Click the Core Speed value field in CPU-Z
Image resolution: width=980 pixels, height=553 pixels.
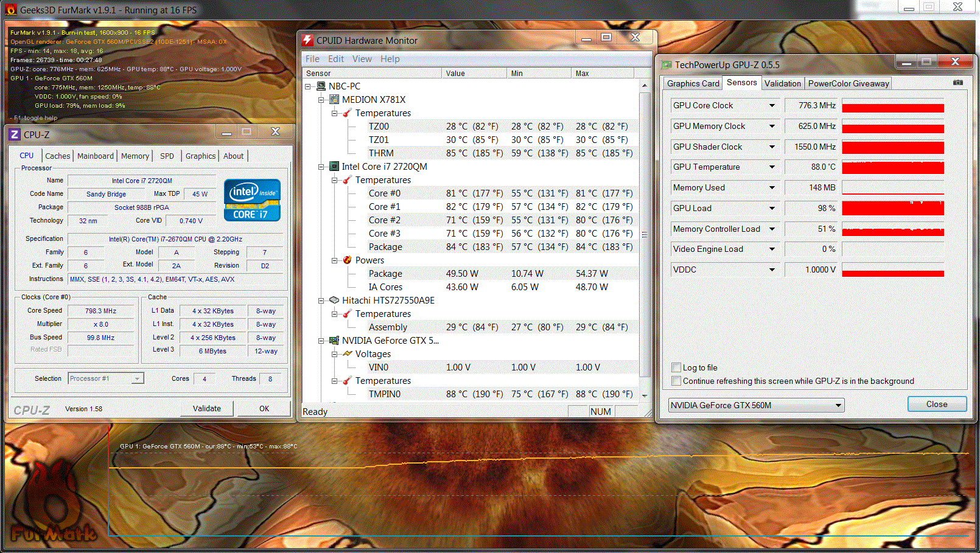(100, 311)
